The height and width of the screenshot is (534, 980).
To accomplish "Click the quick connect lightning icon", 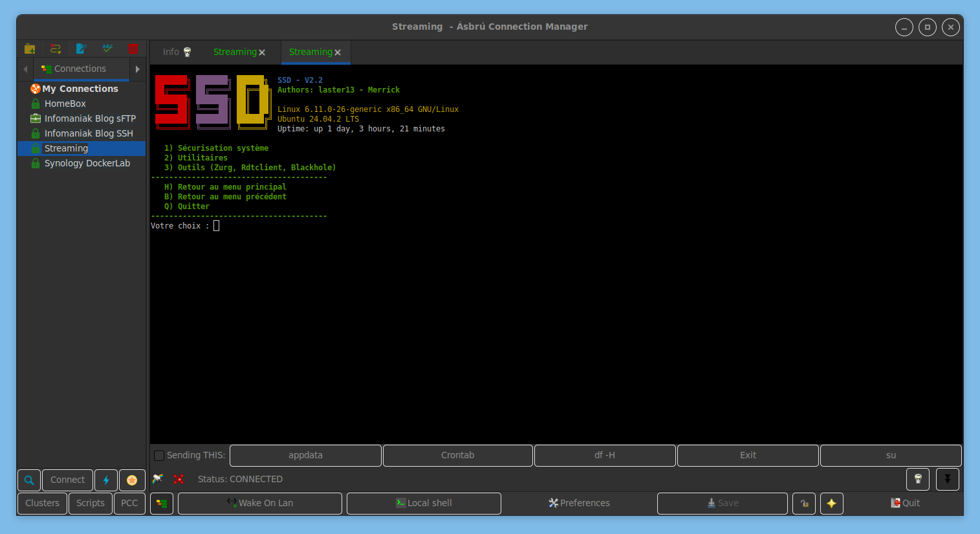I will tap(106, 480).
